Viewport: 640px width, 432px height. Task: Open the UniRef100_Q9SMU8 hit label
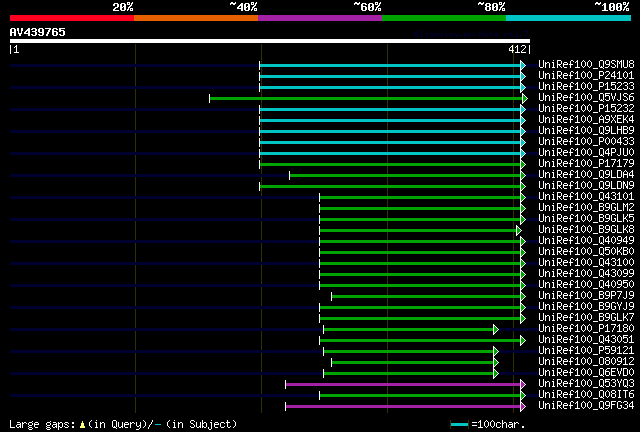[586, 65]
